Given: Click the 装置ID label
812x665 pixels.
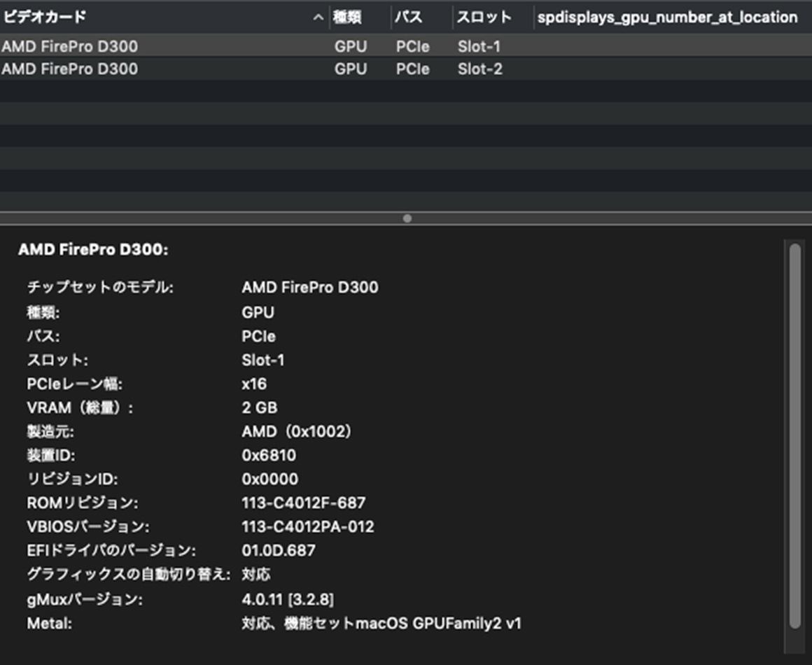Looking at the screenshot, I should (x=51, y=455).
